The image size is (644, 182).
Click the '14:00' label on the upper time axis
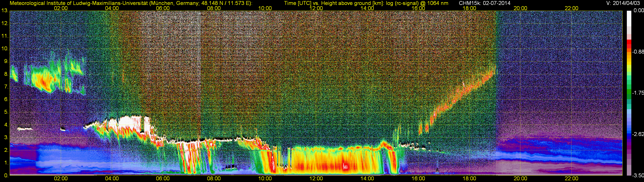pos(367,8)
